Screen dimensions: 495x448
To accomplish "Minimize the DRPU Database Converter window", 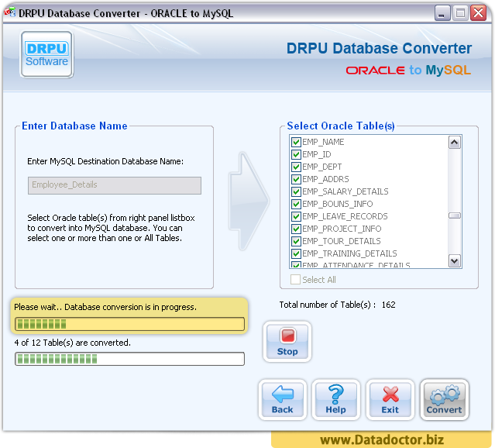I will pos(442,13).
